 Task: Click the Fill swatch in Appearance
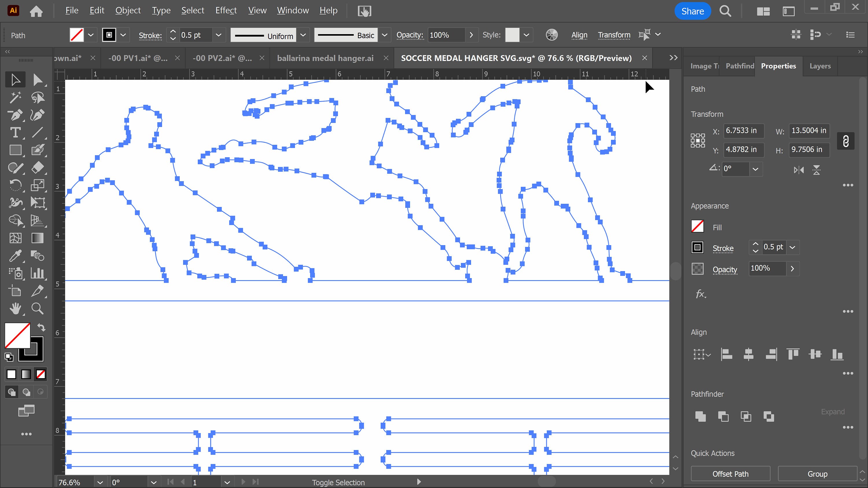(x=698, y=227)
